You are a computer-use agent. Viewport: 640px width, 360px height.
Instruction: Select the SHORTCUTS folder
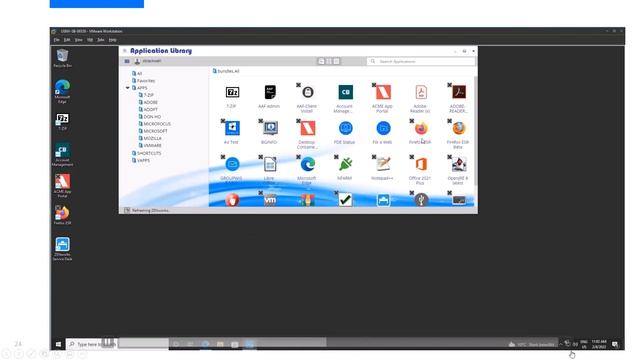click(147, 153)
